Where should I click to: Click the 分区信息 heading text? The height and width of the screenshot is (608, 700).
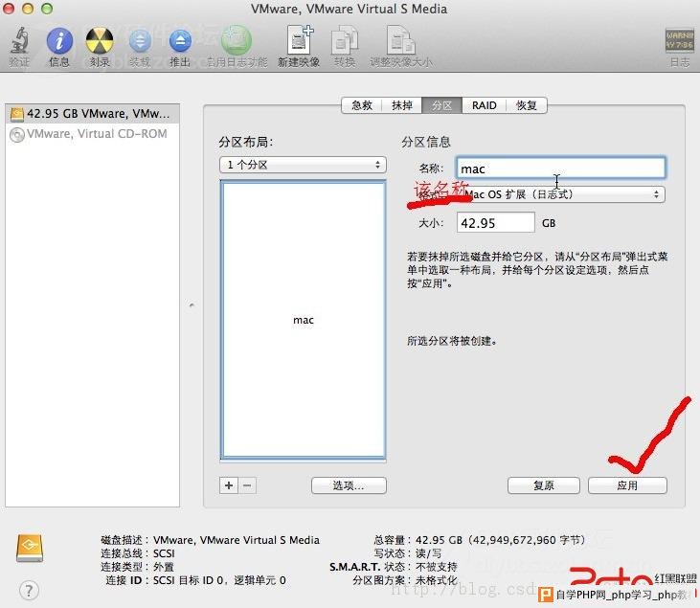pos(426,142)
